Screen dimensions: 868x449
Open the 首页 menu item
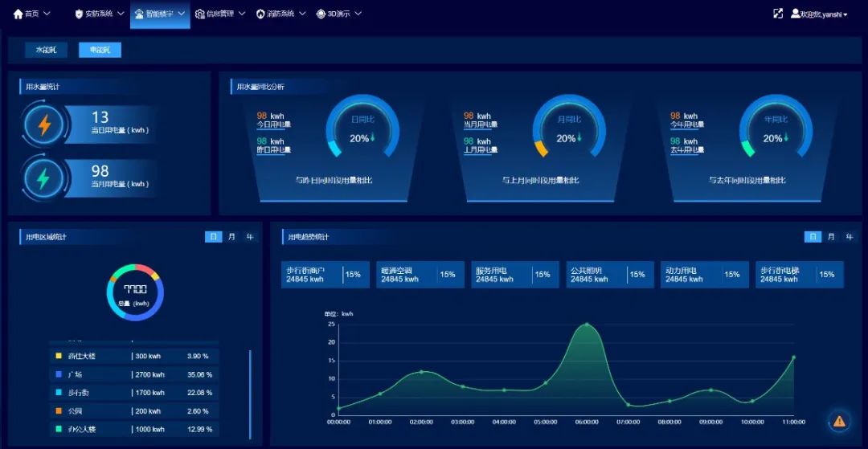click(x=32, y=14)
